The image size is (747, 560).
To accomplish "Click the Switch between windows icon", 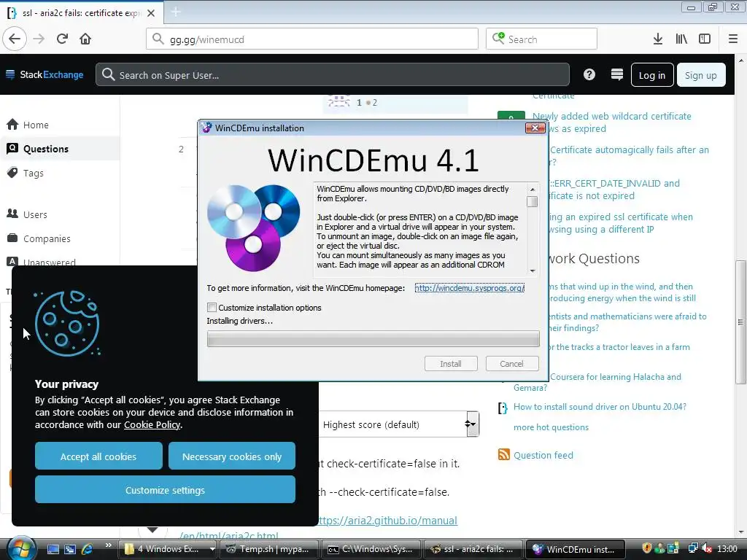I will click(x=70, y=550).
